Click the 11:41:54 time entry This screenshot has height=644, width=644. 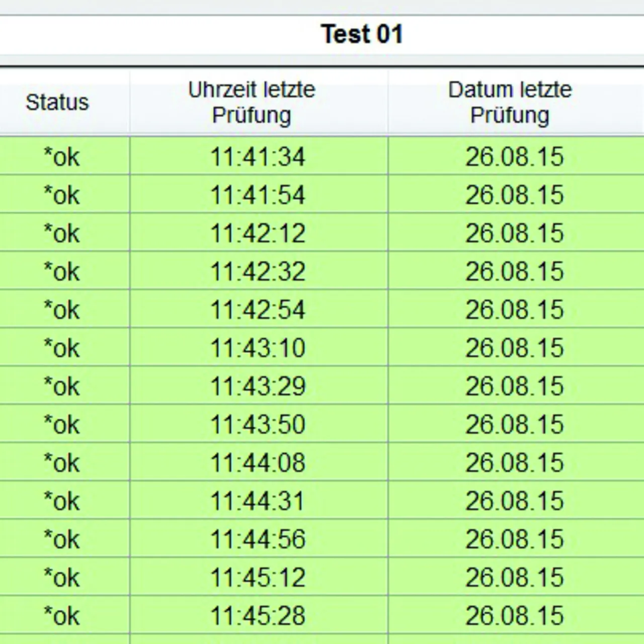tap(258, 195)
